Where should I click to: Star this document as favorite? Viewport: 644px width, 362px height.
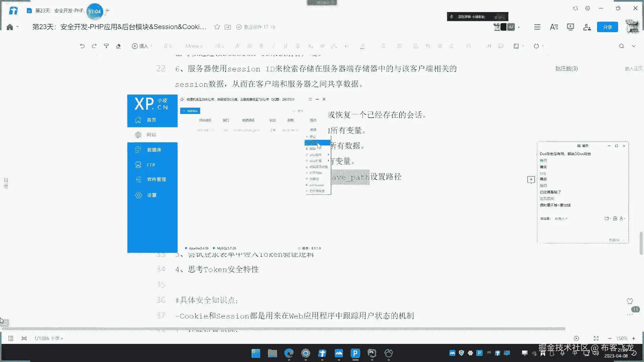click(x=217, y=27)
